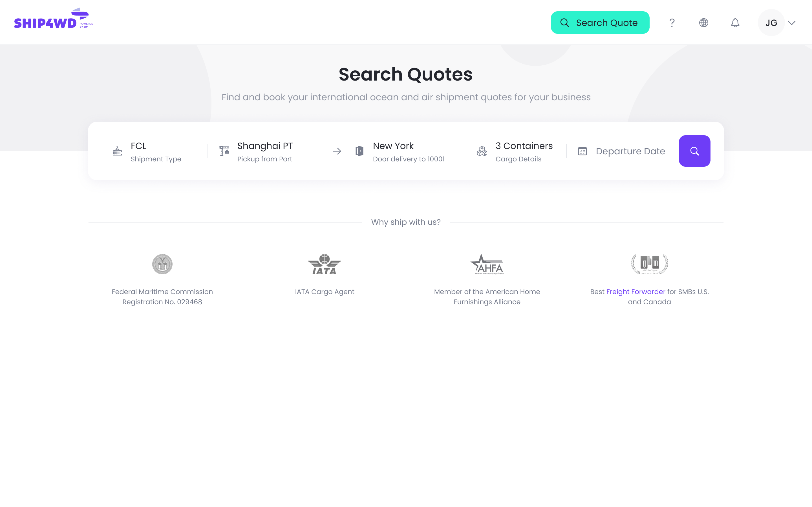Image resolution: width=812 pixels, height=507 pixels.
Task: Click the purple search magnifier button
Action: pos(694,151)
